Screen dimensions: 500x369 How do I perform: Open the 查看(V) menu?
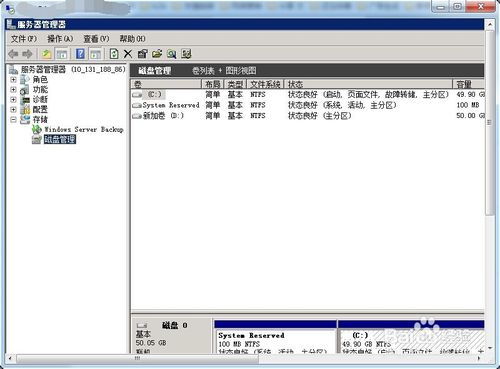pyautogui.click(x=96, y=39)
